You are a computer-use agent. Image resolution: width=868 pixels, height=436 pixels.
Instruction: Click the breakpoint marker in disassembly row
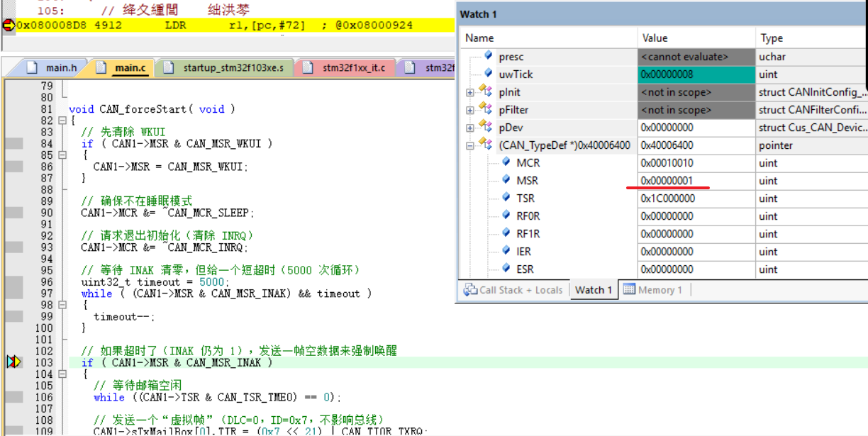coord(8,26)
